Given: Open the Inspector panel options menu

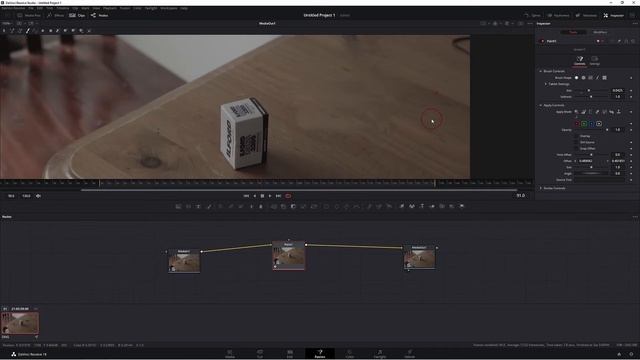Looking at the screenshot, I should click(635, 24).
